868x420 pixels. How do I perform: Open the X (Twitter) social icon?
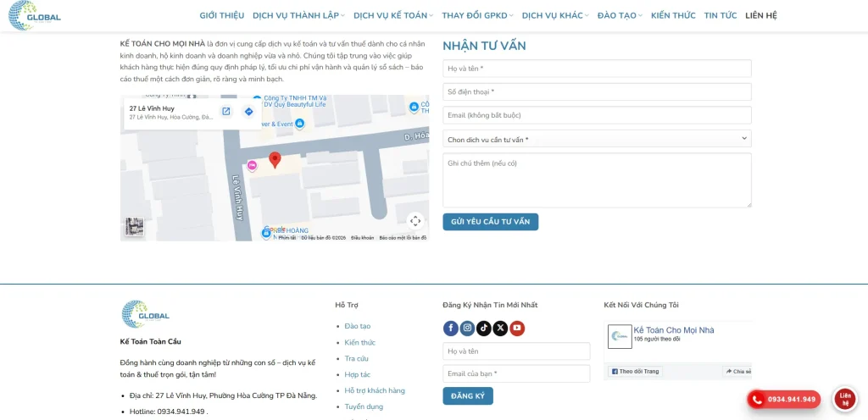500,329
